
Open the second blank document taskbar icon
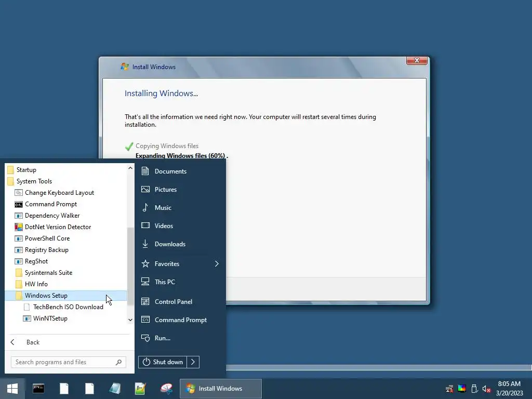[89, 389]
